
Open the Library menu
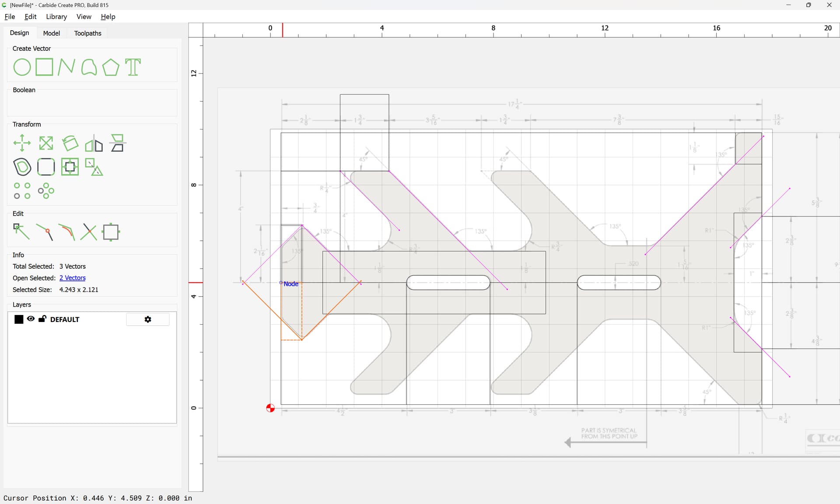click(x=56, y=17)
